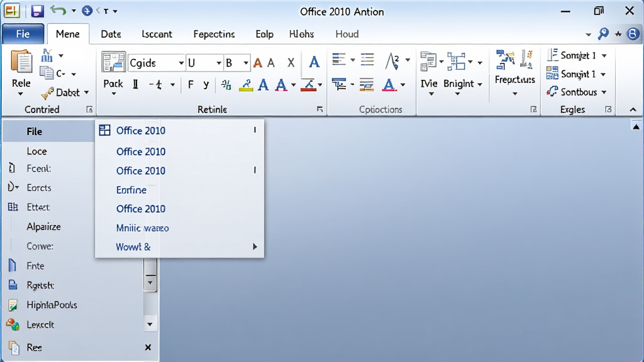644x362 pixels.
Task: Select the Mniiic wango menu entry
Action: coord(179,228)
